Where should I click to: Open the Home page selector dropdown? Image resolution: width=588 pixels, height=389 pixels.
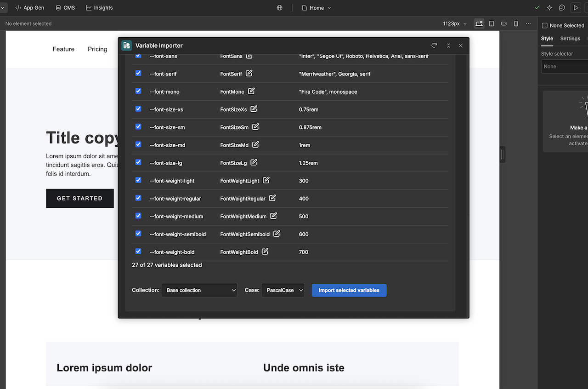tap(317, 8)
